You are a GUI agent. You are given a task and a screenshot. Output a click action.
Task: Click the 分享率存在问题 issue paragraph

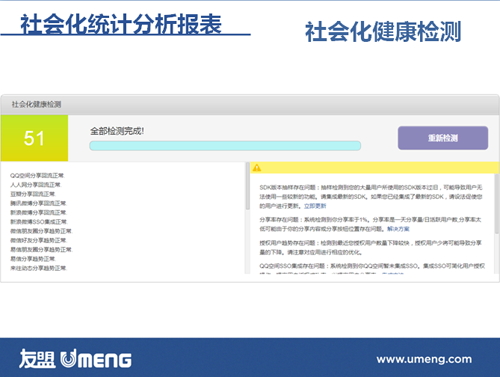pos(370,224)
